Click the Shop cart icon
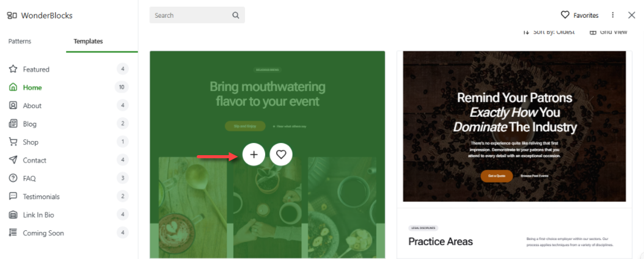The width and height of the screenshot is (644, 259). 13,142
